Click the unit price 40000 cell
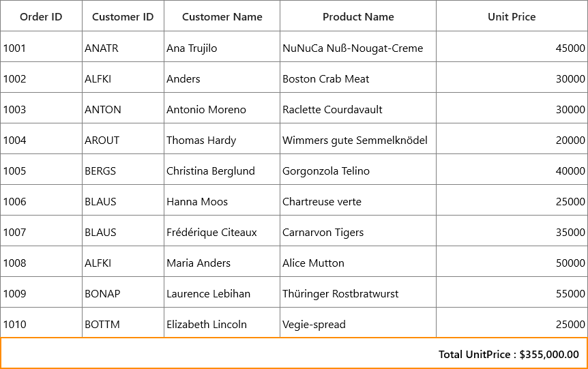Screen dimensions: 588x369 (x=512, y=170)
